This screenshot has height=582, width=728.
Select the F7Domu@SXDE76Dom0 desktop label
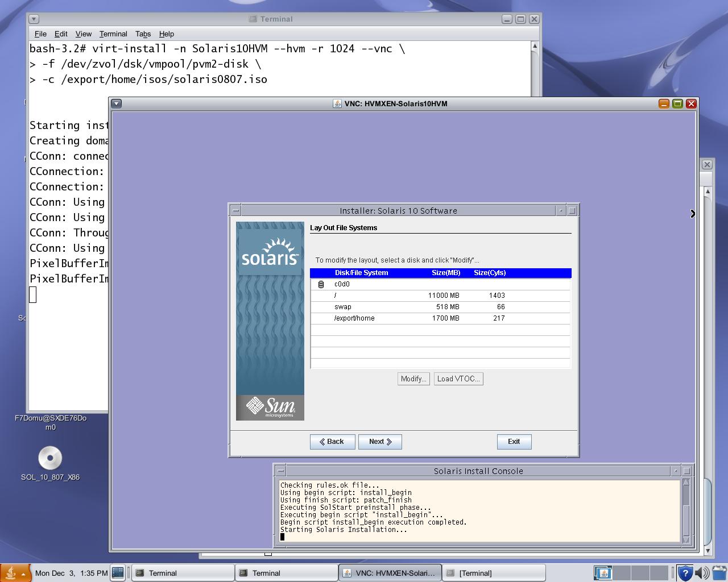pos(51,422)
